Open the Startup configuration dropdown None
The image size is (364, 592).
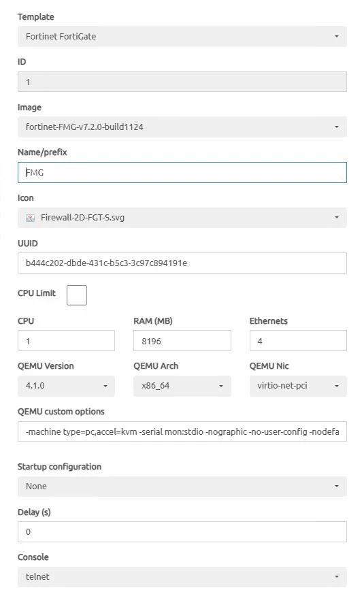pyautogui.click(x=182, y=487)
